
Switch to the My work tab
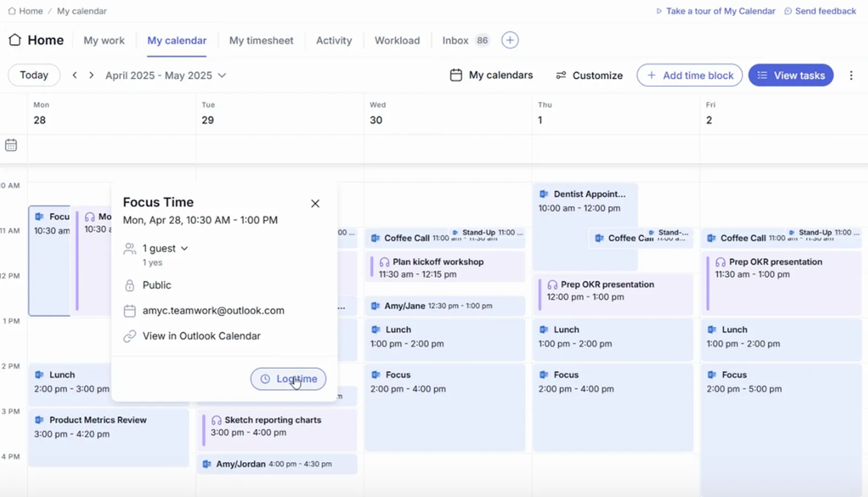point(104,41)
